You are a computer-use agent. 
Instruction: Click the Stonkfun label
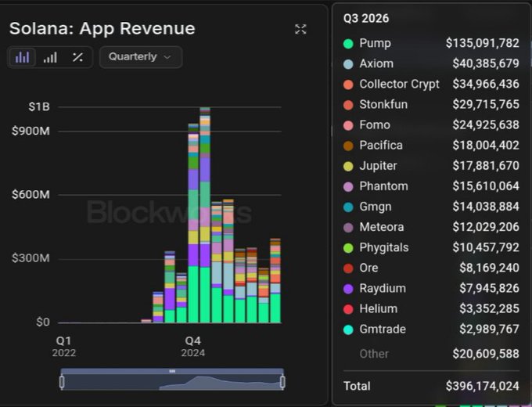pyautogui.click(x=383, y=104)
